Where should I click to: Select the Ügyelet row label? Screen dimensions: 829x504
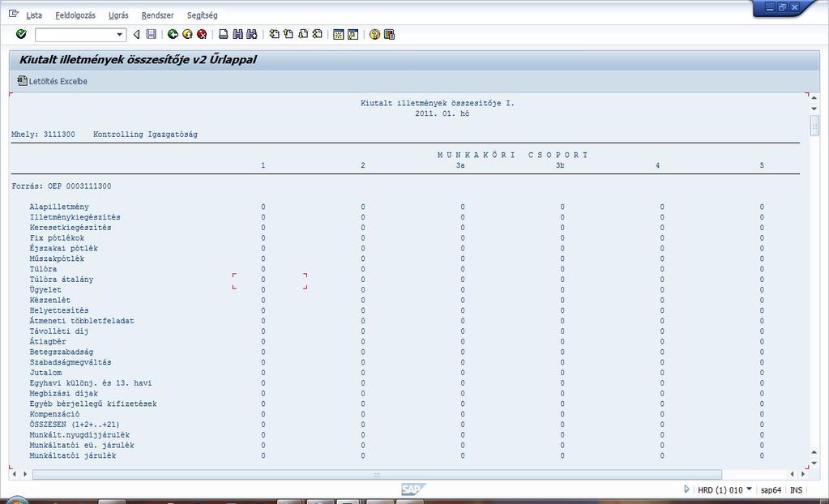coord(45,290)
